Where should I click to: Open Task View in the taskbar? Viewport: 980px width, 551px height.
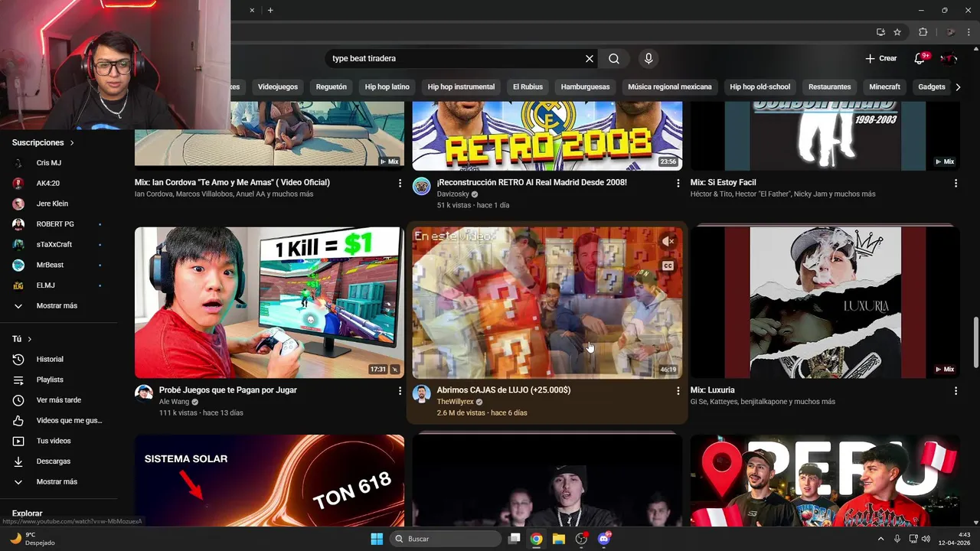(514, 539)
